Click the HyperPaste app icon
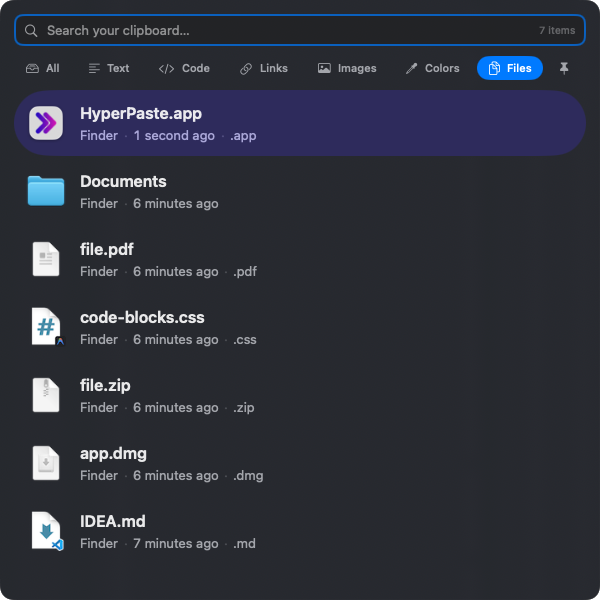The width and height of the screenshot is (600, 600). click(46, 123)
